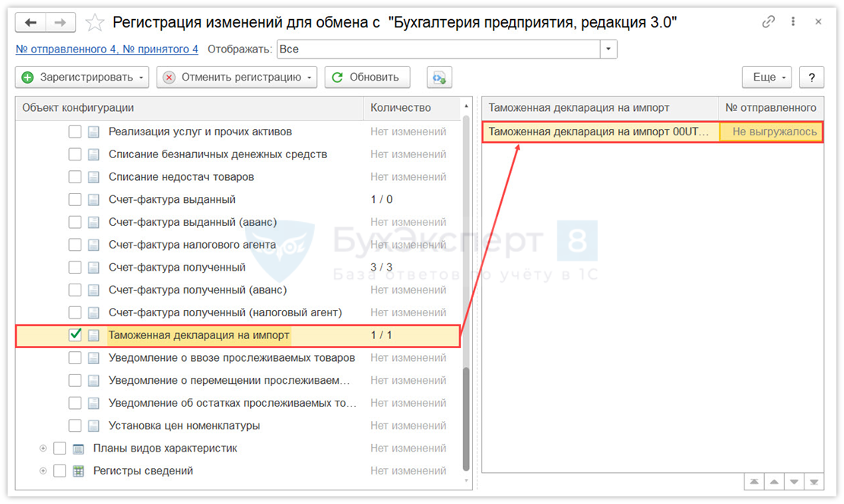The width and height of the screenshot is (844, 504).
Task: Click in the Отображать field showing Все
Action: [x=439, y=49]
